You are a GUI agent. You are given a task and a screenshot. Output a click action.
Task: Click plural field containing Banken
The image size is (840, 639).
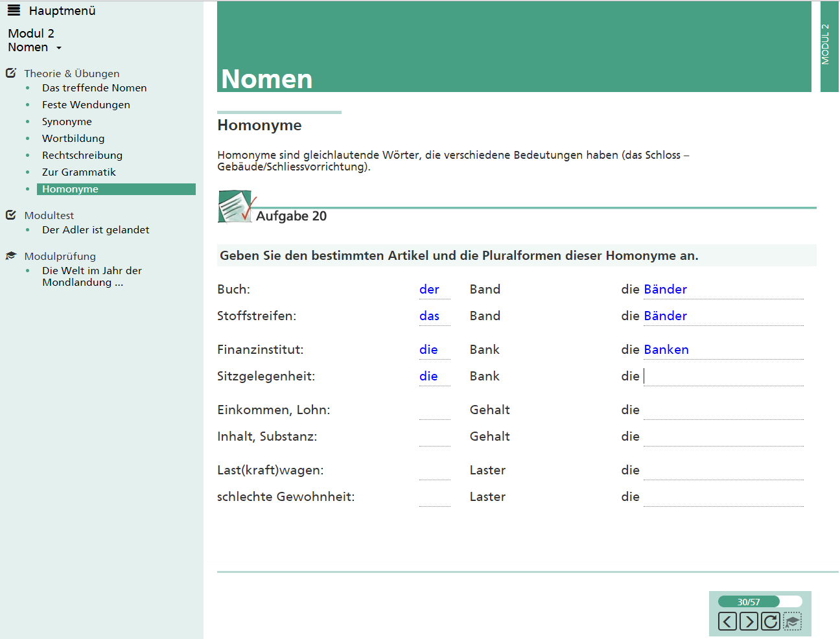point(723,350)
